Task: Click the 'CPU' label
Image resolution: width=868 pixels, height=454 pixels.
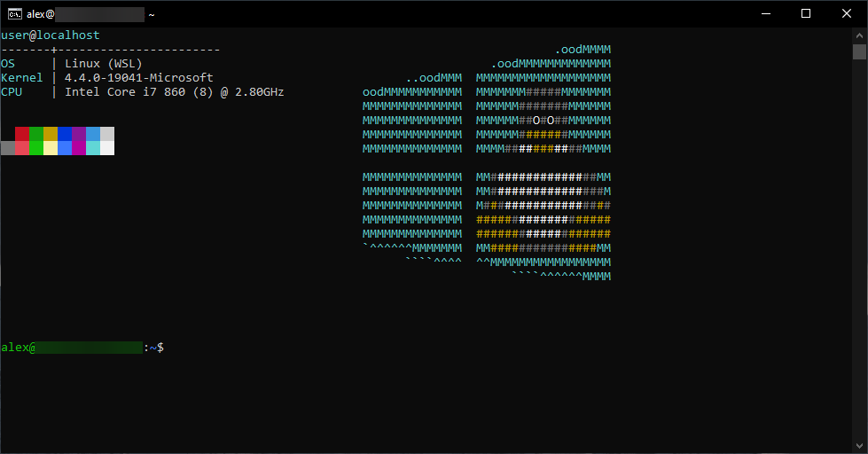Action: [12, 92]
